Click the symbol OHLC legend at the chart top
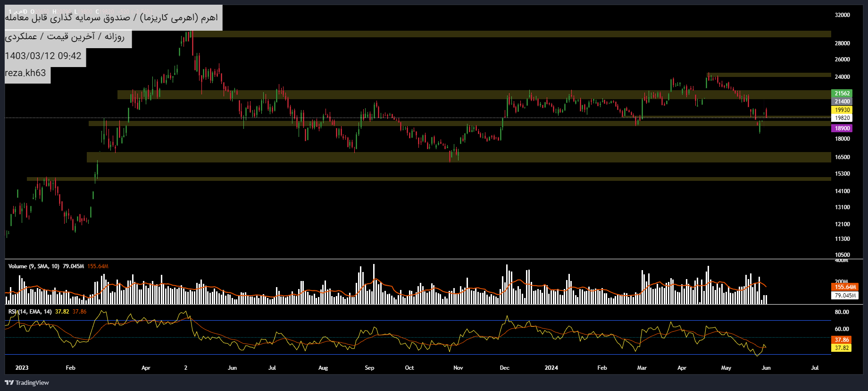Image resolution: width=868 pixels, height=391 pixels. (80, 11)
